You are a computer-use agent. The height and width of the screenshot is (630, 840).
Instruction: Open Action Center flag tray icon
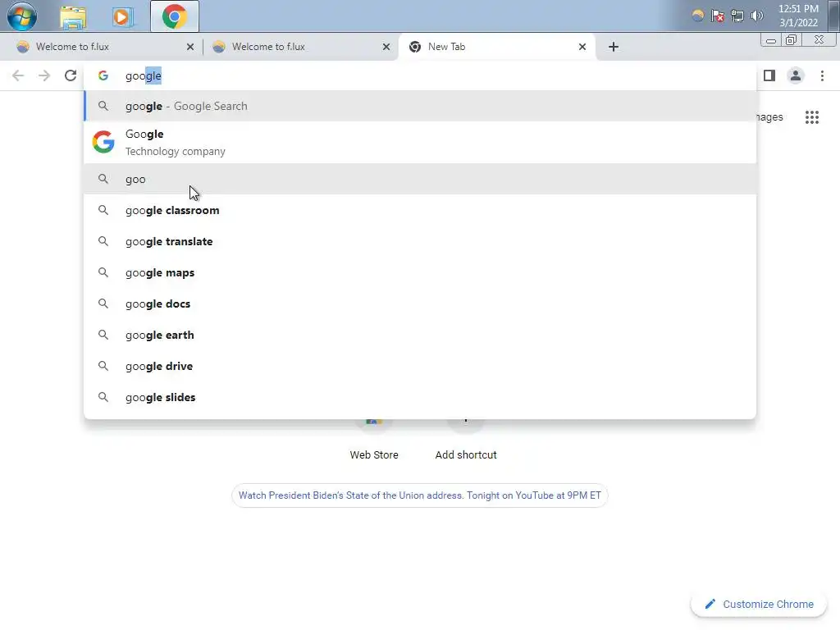pos(717,16)
